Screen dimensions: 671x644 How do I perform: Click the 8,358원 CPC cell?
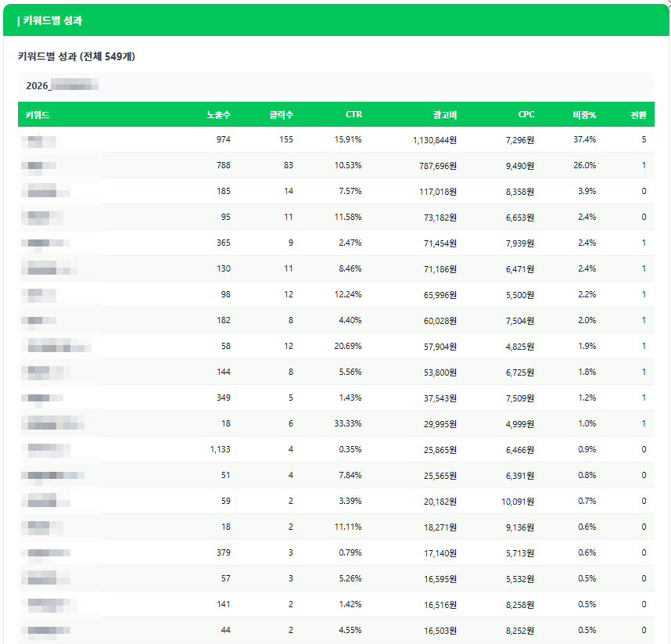(x=519, y=192)
